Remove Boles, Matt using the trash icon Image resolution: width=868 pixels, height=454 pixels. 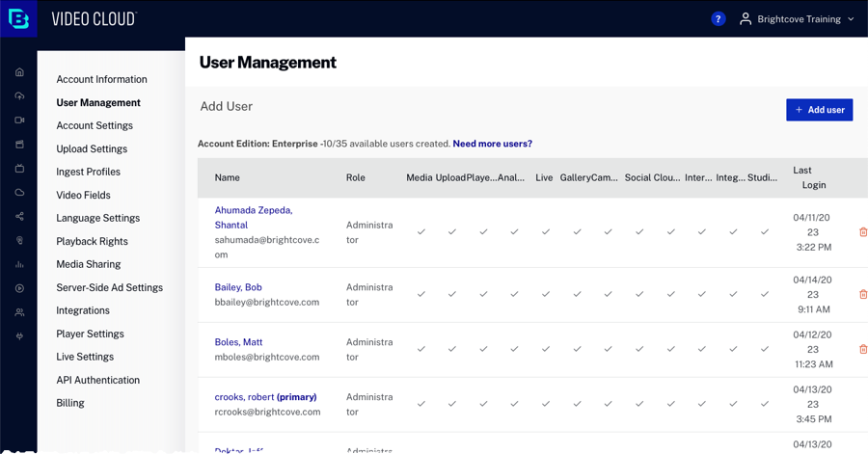862,349
